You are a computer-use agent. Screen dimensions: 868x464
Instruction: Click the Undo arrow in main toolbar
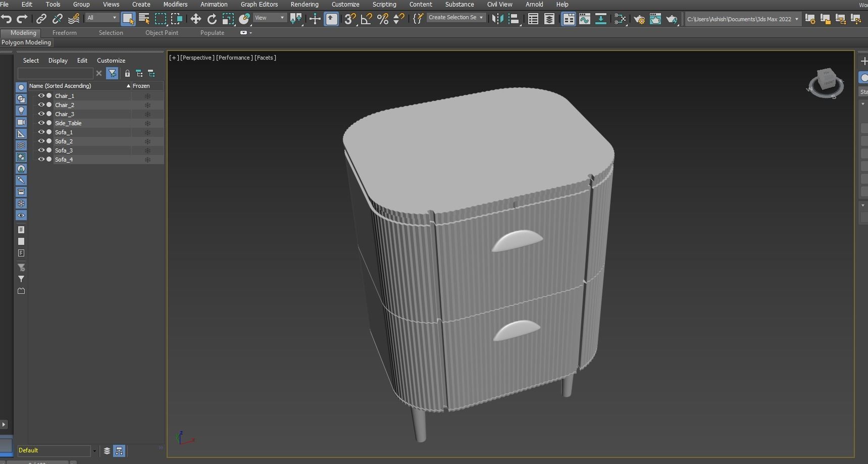[7, 19]
